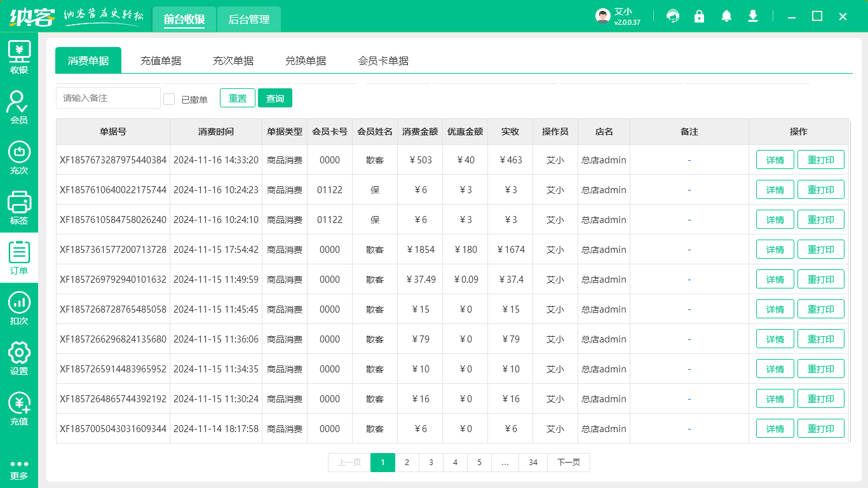This screenshot has height=488, width=868.
Task: Click 重打印 for order XF1857673287975440384
Action: pyautogui.click(x=821, y=160)
